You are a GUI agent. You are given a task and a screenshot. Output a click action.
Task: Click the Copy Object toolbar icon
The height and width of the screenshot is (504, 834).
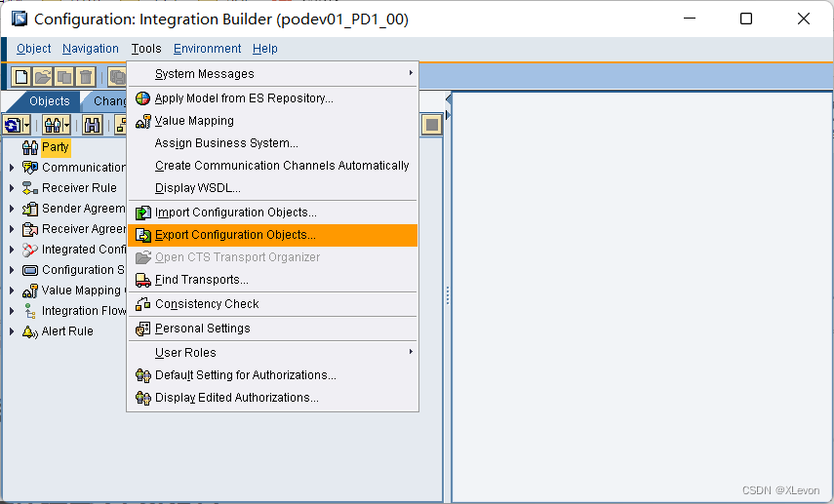64,77
